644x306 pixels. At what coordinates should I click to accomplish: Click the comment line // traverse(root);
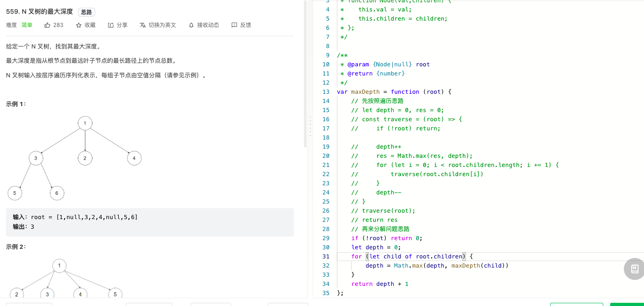[x=383, y=210]
